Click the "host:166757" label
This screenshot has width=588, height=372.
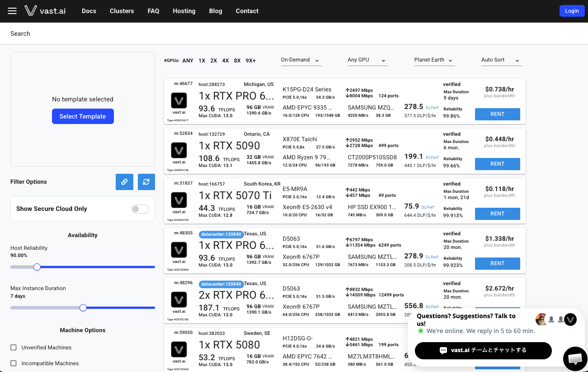pos(212,184)
